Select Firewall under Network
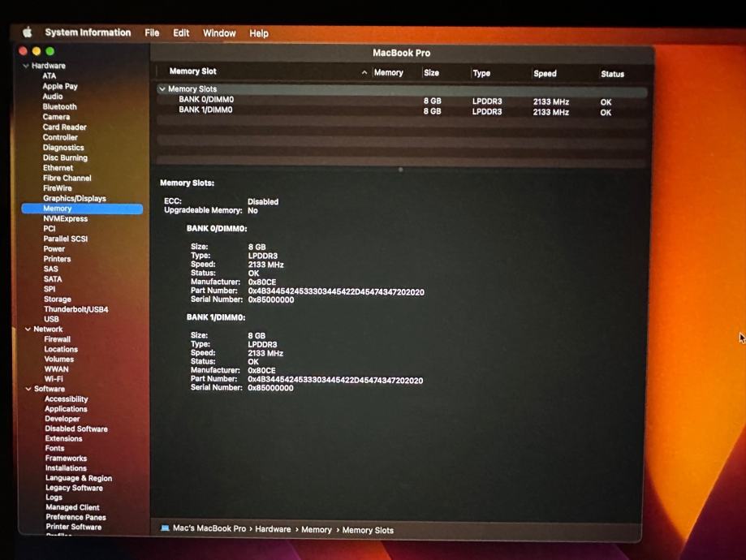This screenshot has width=746, height=560. (x=58, y=339)
